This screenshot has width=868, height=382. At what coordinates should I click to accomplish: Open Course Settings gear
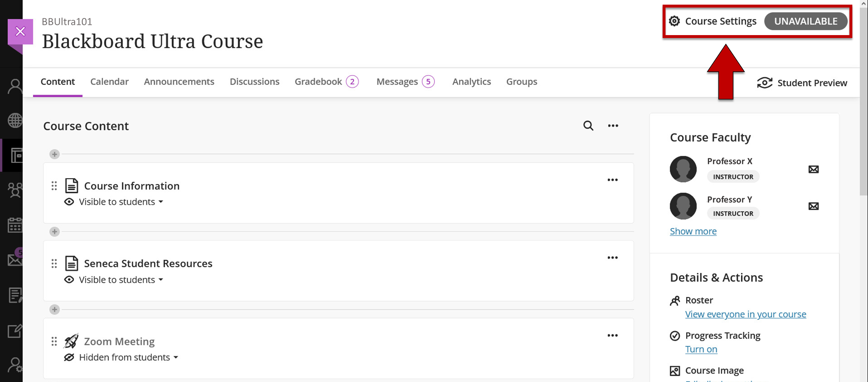point(674,21)
